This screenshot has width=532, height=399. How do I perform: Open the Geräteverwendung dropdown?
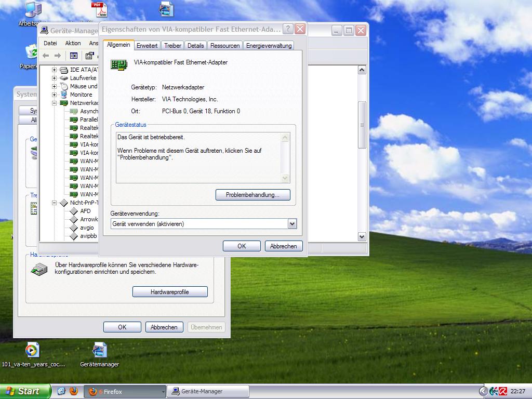pos(292,224)
